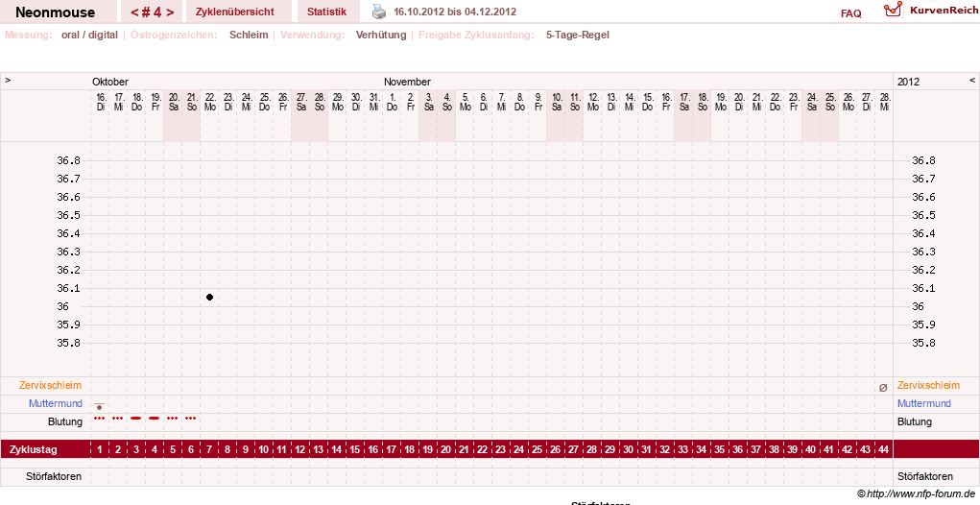Select date column 1. Do in November

coord(393,102)
